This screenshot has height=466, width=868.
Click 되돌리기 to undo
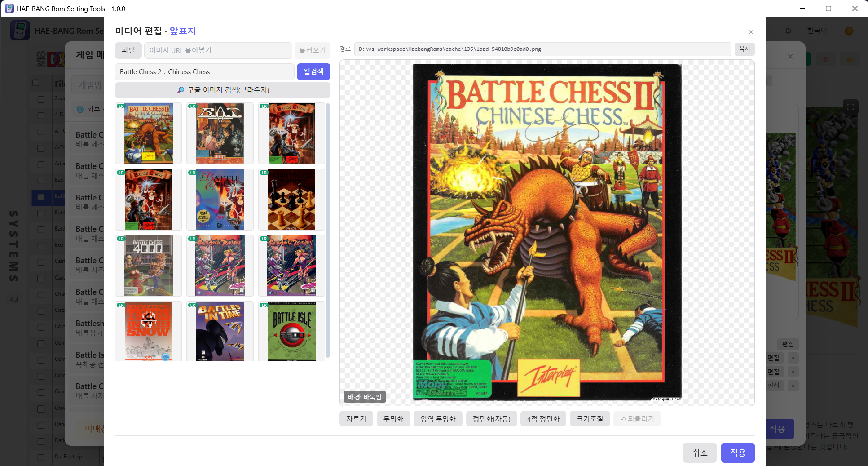(637, 419)
